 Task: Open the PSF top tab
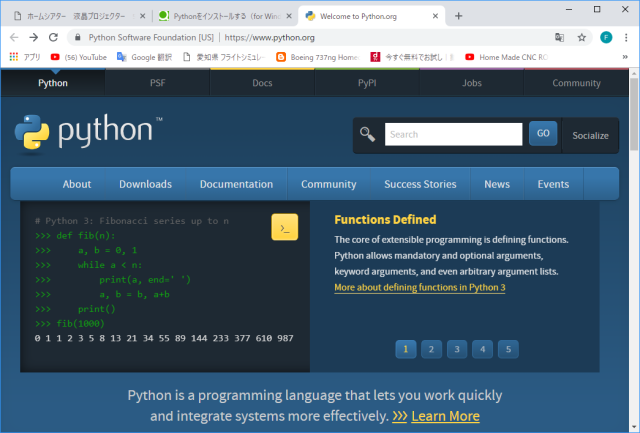tap(158, 83)
